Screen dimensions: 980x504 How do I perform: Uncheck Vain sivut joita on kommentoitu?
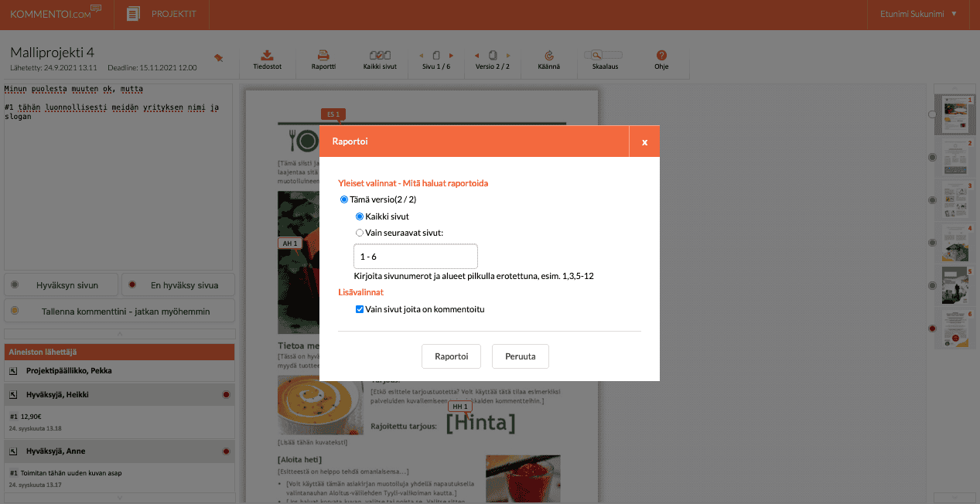pos(359,309)
